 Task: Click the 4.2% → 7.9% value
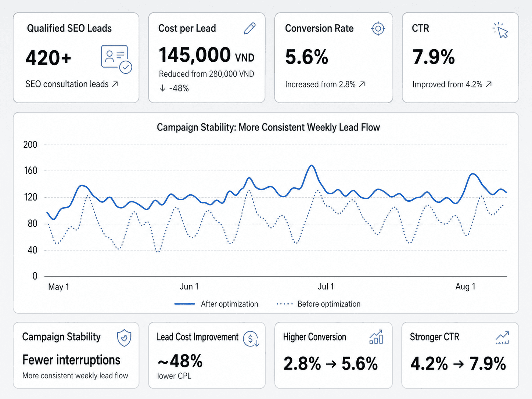(x=458, y=364)
